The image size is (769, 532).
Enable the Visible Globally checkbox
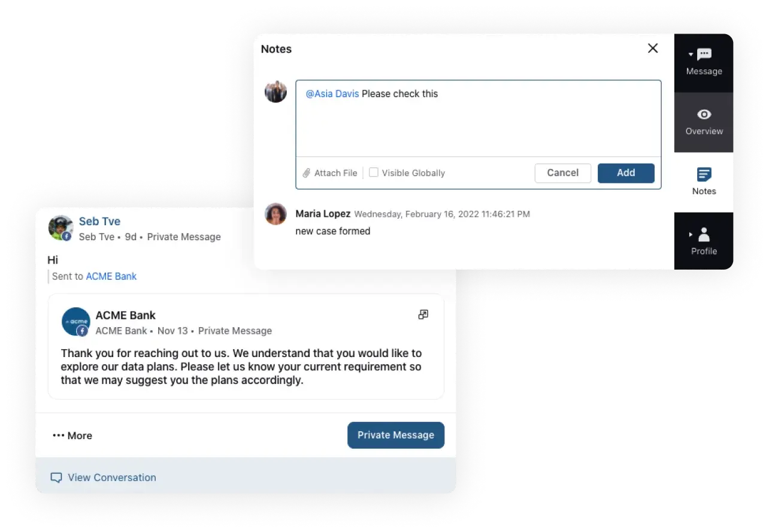[373, 172]
